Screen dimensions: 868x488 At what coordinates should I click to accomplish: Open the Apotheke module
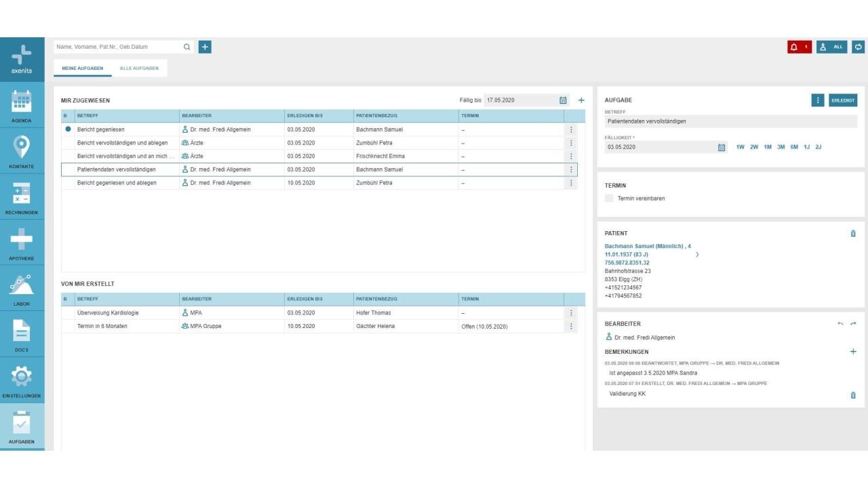(x=22, y=243)
